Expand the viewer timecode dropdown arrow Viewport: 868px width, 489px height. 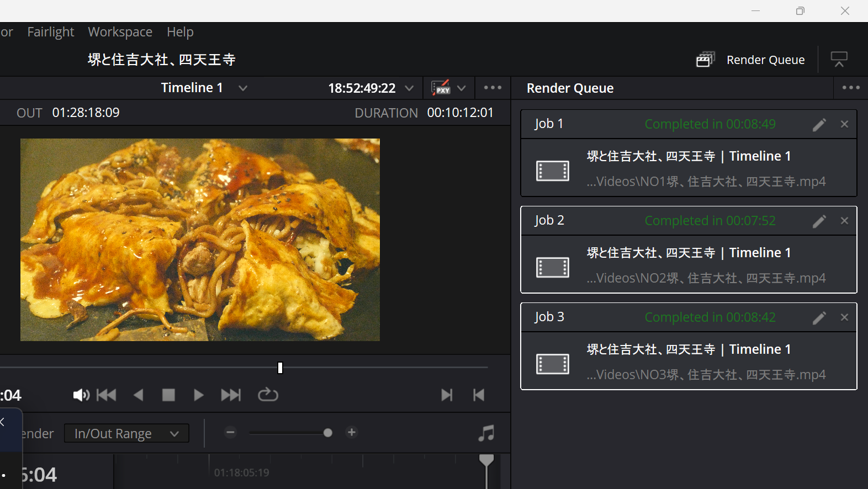pyautogui.click(x=409, y=88)
